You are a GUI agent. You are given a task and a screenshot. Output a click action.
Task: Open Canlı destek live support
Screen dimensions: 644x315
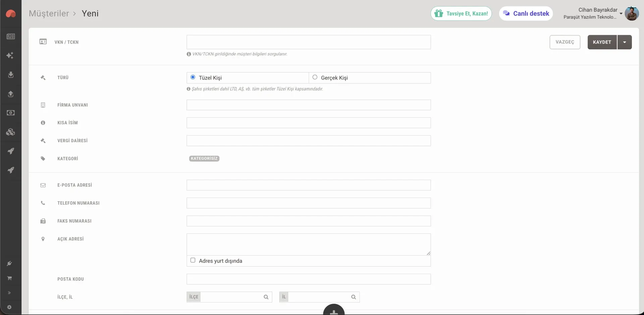tap(526, 13)
